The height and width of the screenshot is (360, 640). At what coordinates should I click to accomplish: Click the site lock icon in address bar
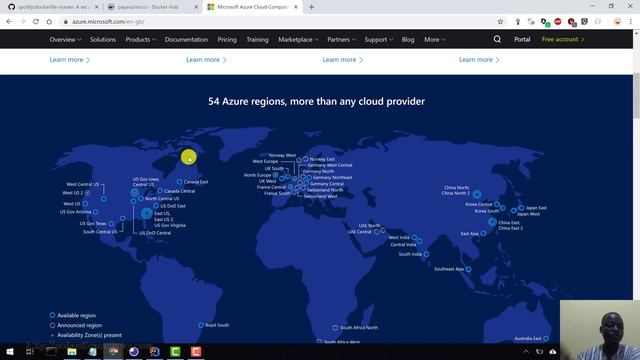tap(66, 22)
